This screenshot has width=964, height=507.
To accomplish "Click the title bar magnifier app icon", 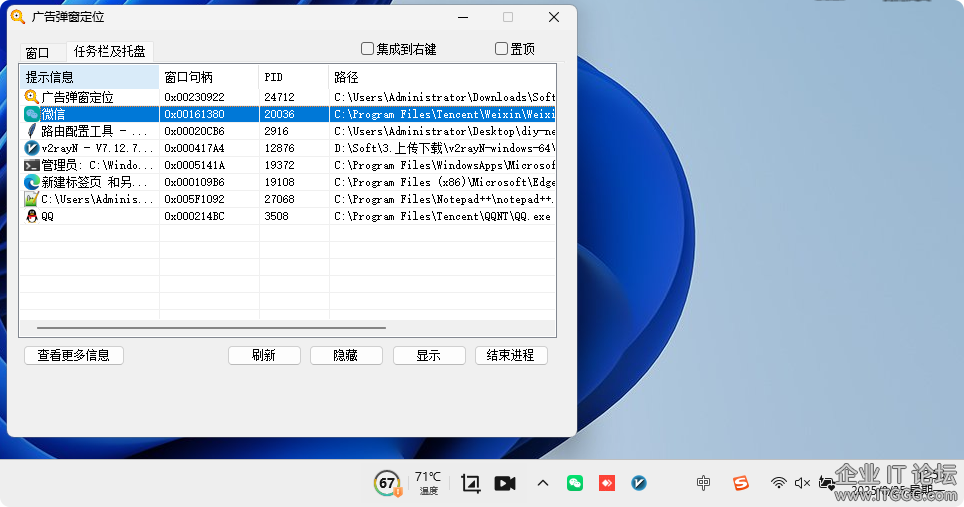I will pyautogui.click(x=18, y=17).
